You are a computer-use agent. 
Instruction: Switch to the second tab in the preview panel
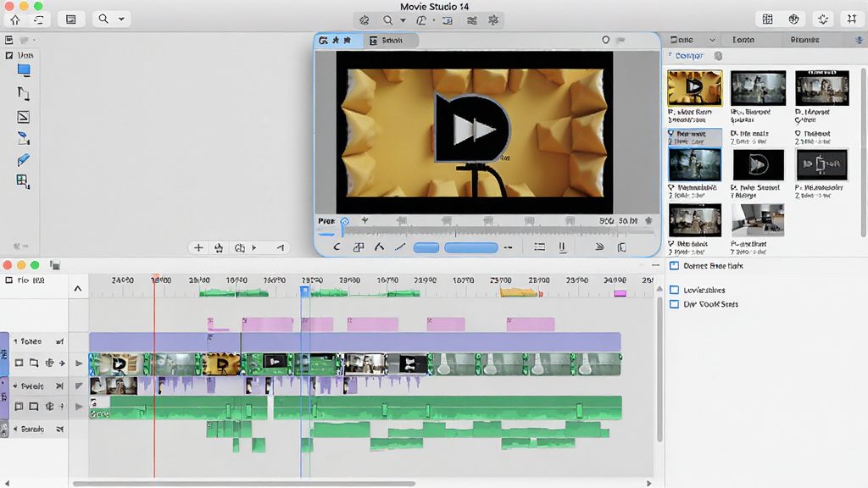pyautogui.click(x=391, y=41)
